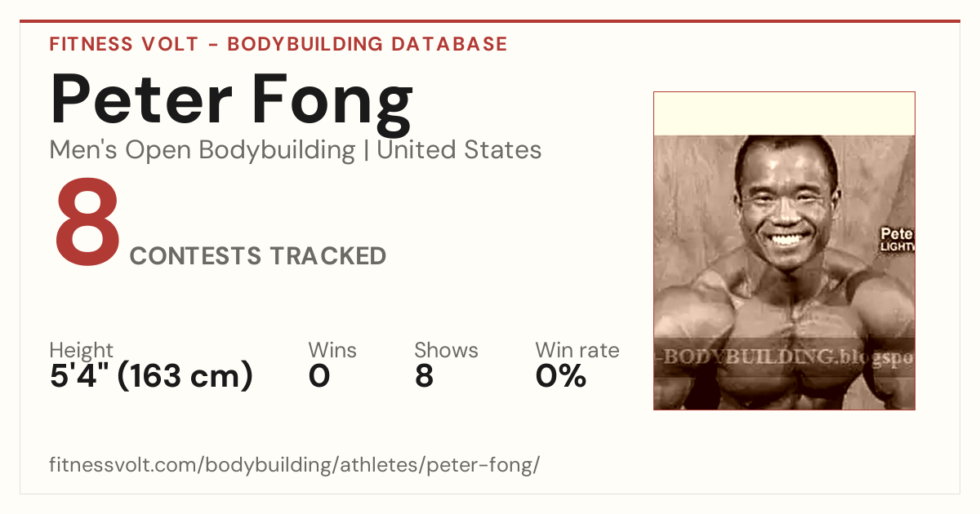Select the Men's Open Bodybuilding division text
Screen dimensions: 980x514
pos(203,150)
